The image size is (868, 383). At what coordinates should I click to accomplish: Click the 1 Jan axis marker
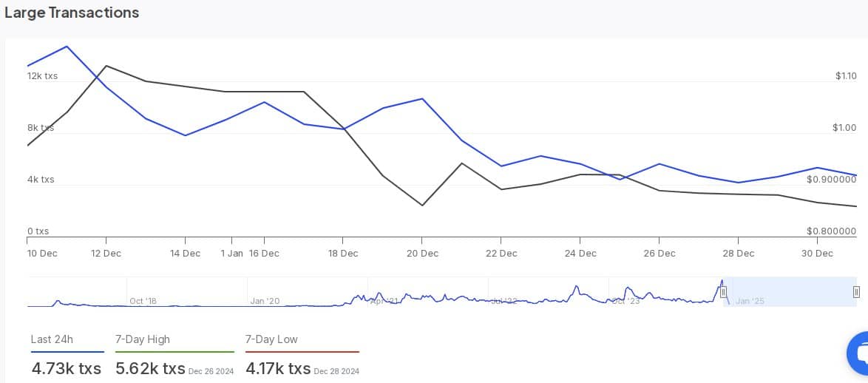[x=231, y=253]
